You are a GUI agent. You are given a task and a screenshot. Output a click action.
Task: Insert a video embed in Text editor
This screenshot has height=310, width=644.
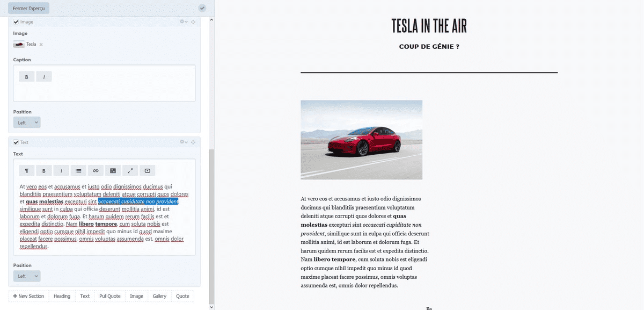pyautogui.click(x=148, y=171)
